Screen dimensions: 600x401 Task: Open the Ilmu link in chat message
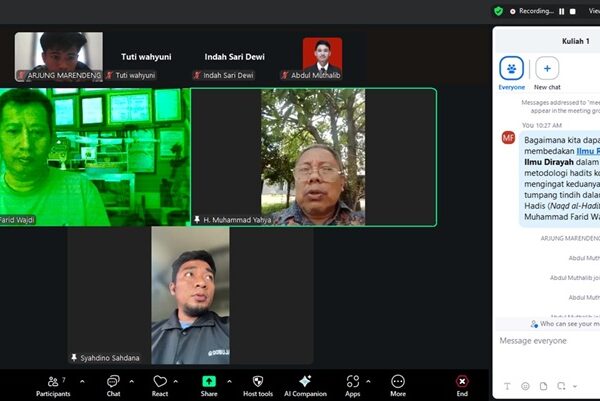click(x=588, y=151)
